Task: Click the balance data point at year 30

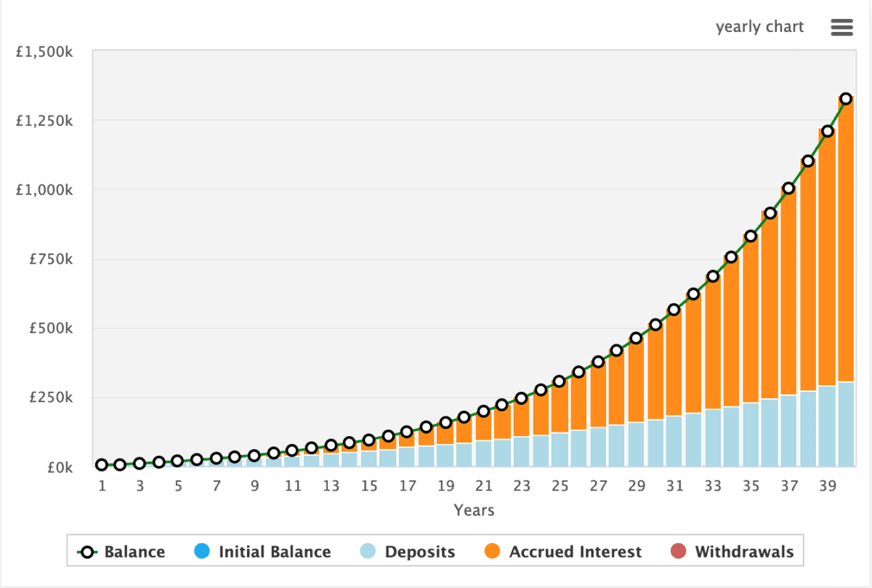Action: coord(655,324)
